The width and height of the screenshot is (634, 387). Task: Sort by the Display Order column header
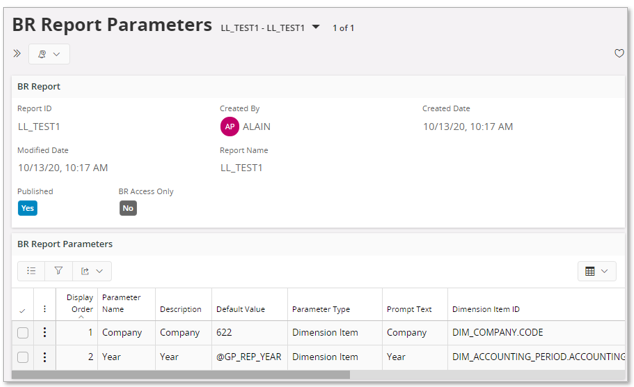click(80, 303)
